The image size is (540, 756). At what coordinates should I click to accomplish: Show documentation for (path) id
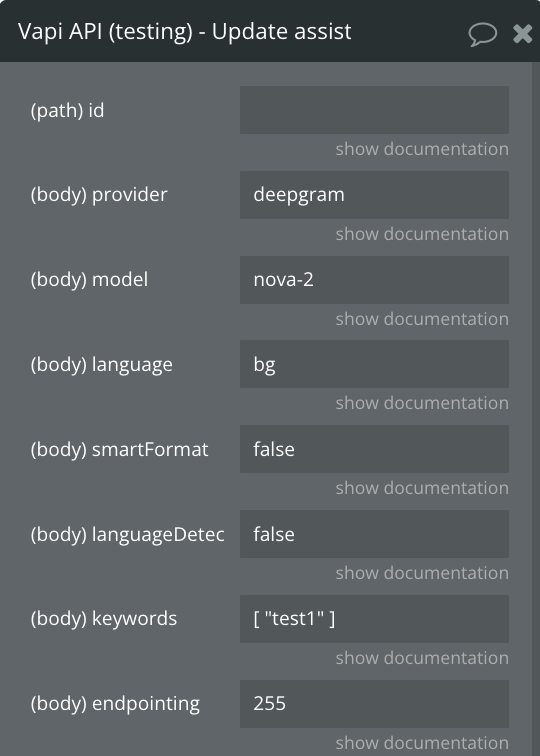[x=422, y=149]
